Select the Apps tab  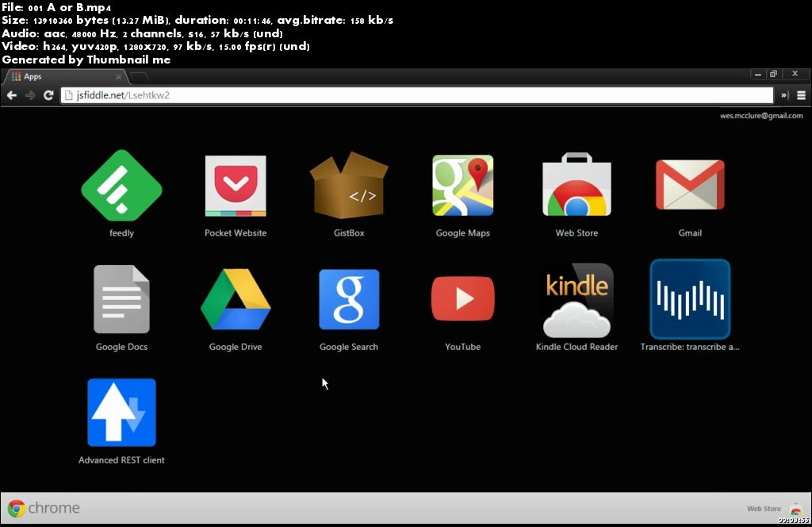pyautogui.click(x=65, y=77)
